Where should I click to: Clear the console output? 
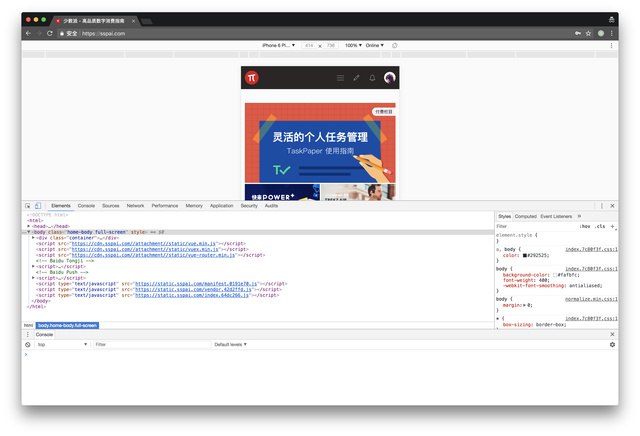[28, 345]
